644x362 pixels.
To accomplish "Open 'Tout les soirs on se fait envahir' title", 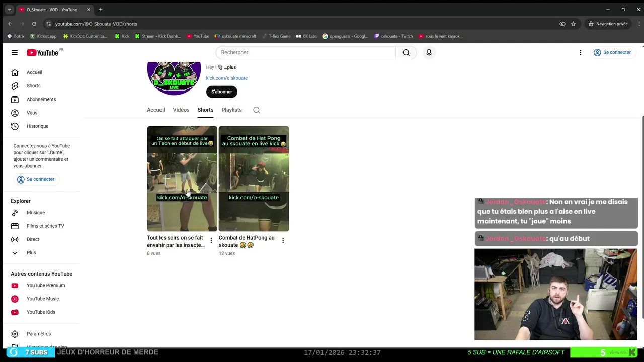I will click(176, 241).
